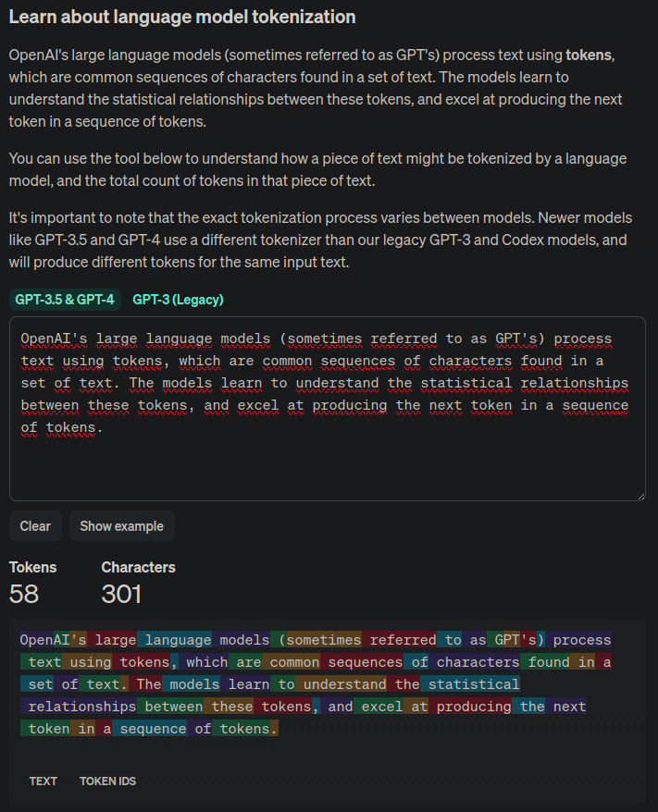The height and width of the screenshot is (812, 658).
Task: Load sample text with Show example
Action: 122,525
